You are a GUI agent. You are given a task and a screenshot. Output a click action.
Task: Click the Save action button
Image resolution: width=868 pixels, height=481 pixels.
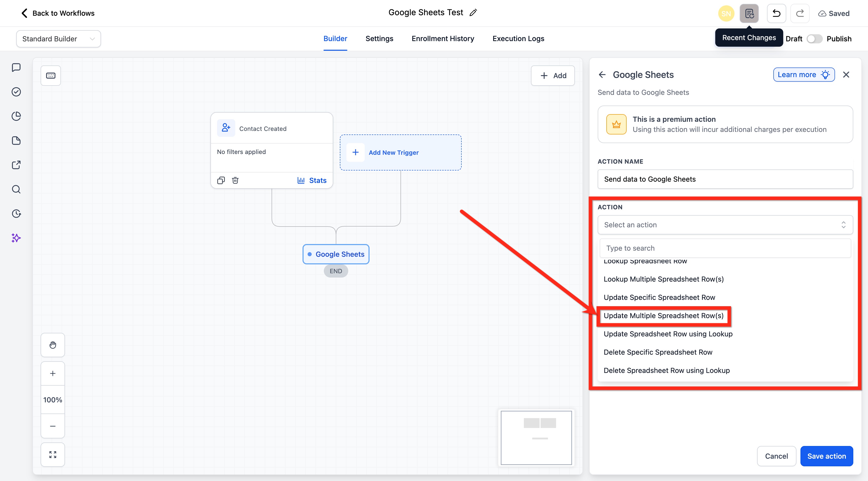(x=826, y=456)
